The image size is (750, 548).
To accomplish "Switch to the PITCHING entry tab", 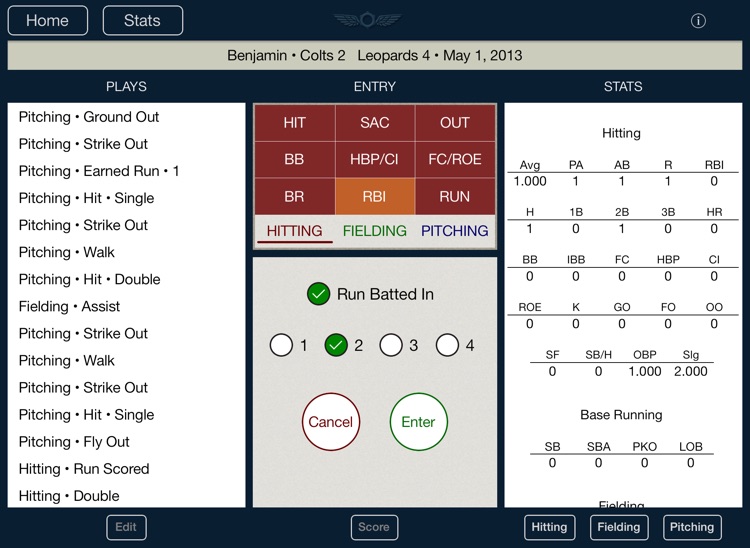I will 454,231.
